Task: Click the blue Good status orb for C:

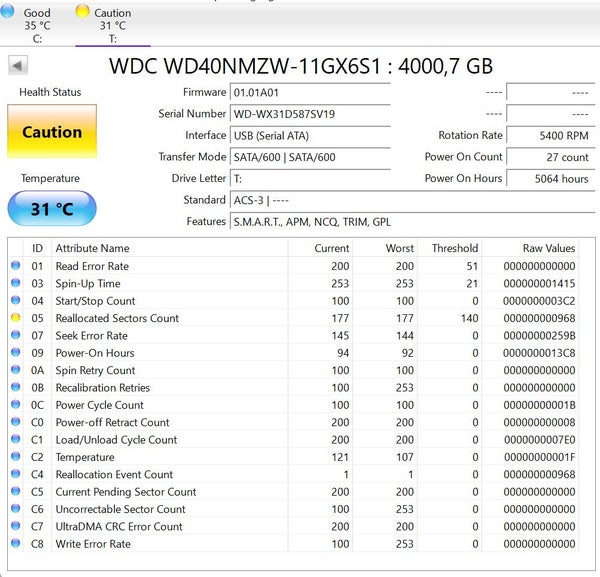Action: (x=7, y=11)
